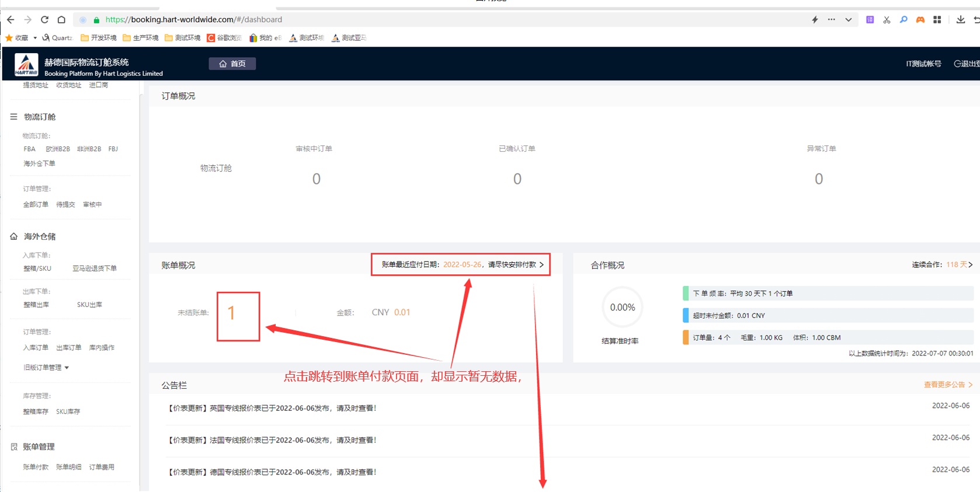980x492 pixels.
Task: Click the browser back arrow
Action: (11, 20)
